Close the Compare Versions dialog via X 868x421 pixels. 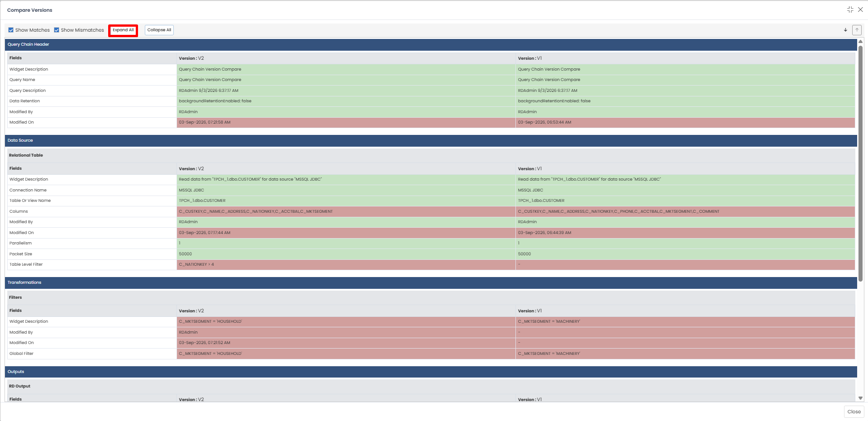point(860,10)
